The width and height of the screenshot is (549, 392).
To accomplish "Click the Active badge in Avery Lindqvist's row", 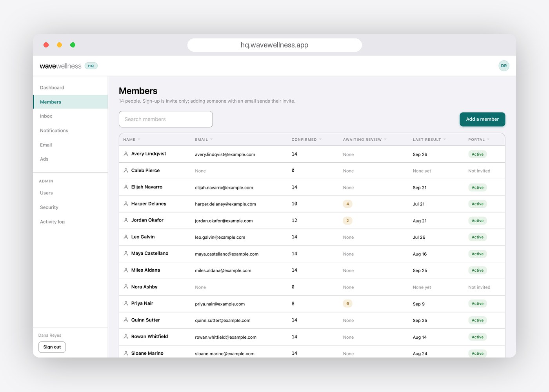I will (x=478, y=154).
